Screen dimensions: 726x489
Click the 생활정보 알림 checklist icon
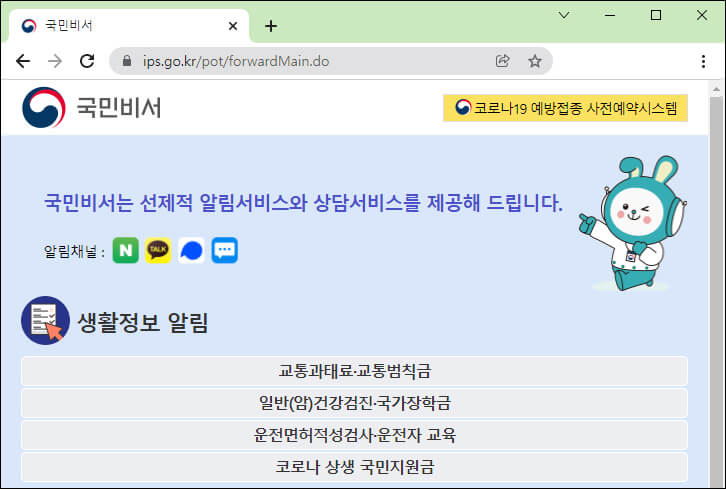45,320
